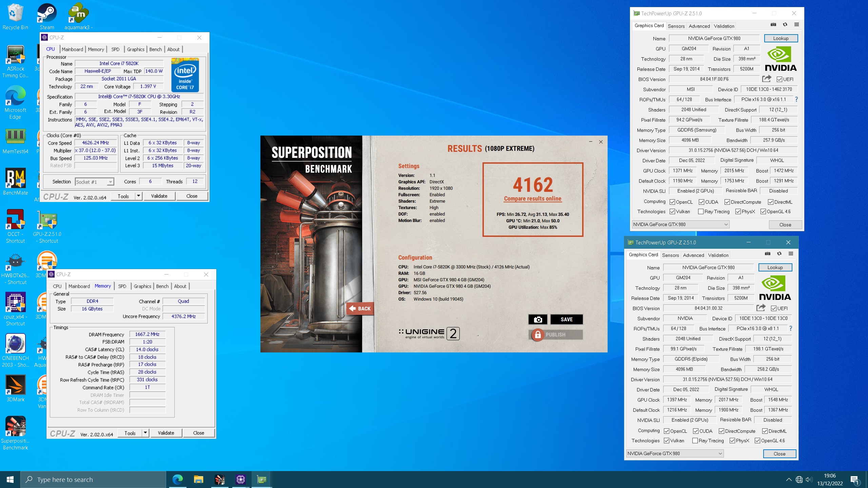Open Tools dropdown arrow in upper CPU-Z
This screenshot has width=868, height=488.
click(x=138, y=196)
